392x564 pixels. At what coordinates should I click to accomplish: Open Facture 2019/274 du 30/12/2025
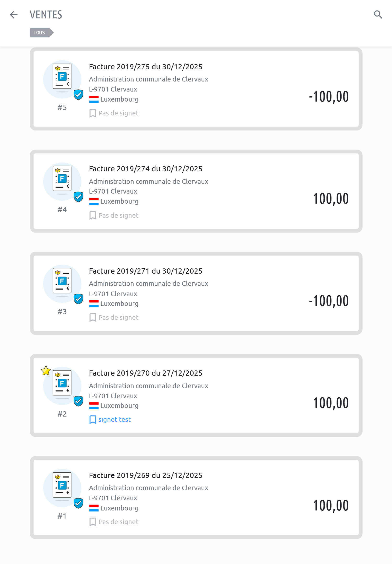[145, 169]
